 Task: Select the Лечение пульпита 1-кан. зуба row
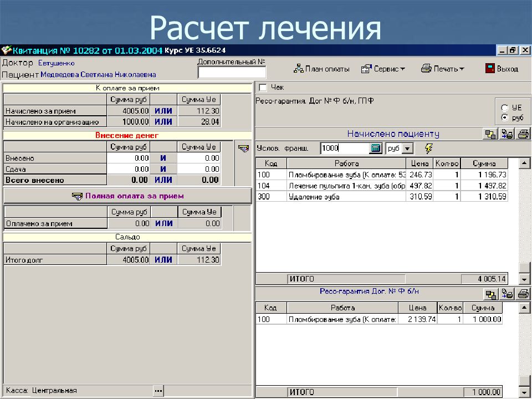382,186
